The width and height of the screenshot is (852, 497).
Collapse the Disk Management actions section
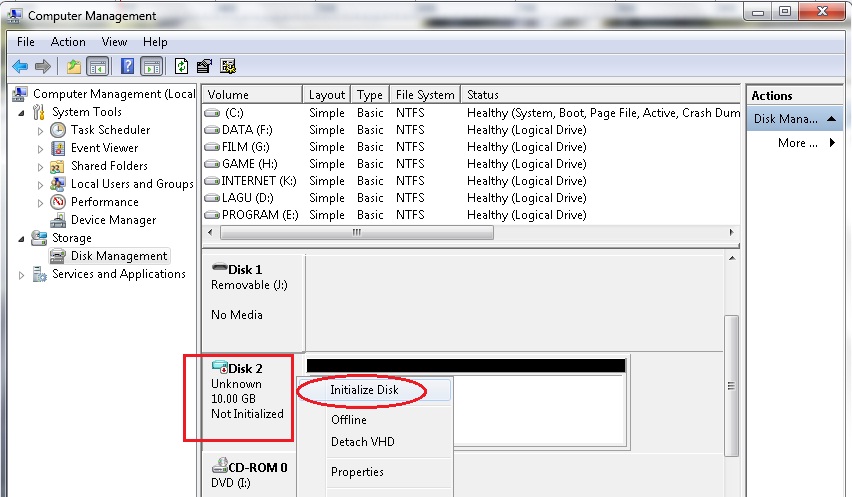tap(831, 118)
